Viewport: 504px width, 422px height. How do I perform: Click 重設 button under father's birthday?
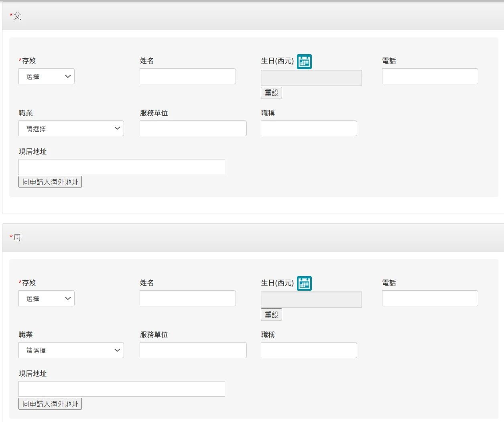[271, 93]
